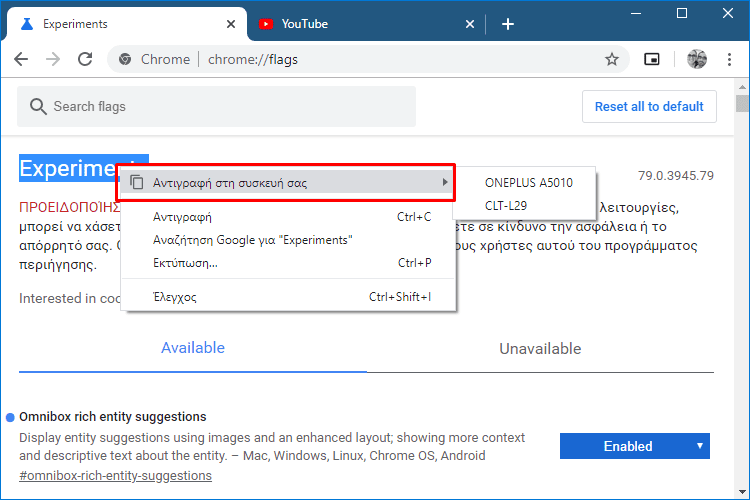This screenshot has width=750, height=500.
Task: Select the Experiments browser tab
Action: pyautogui.click(x=127, y=24)
